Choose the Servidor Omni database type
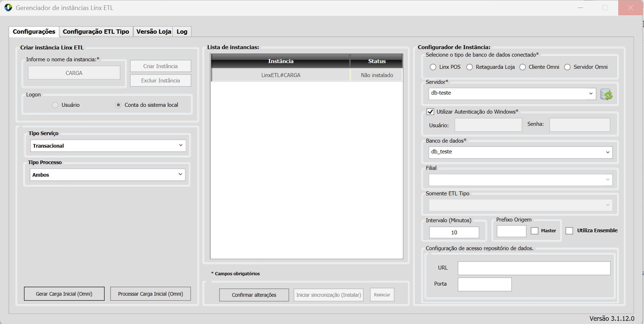Viewport: 644px width, 324px height. (x=567, y=67)
